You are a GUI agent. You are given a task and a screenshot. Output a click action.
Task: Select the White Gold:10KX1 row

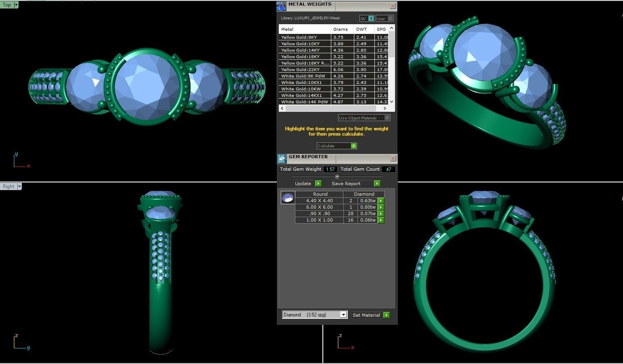coord(334,82)
